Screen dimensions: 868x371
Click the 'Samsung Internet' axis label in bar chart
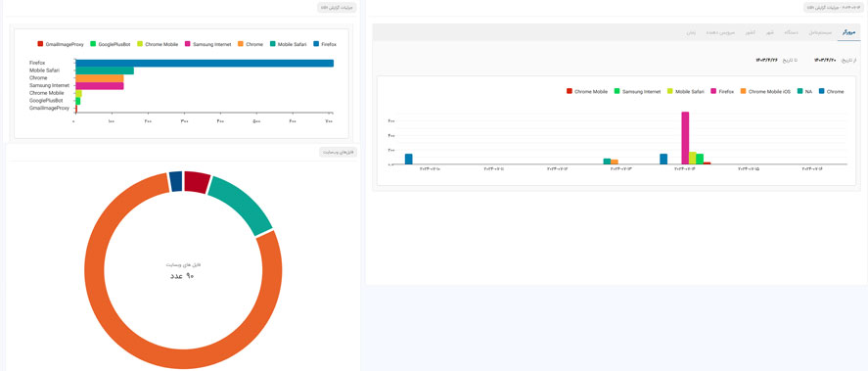(x=49, y=86)
